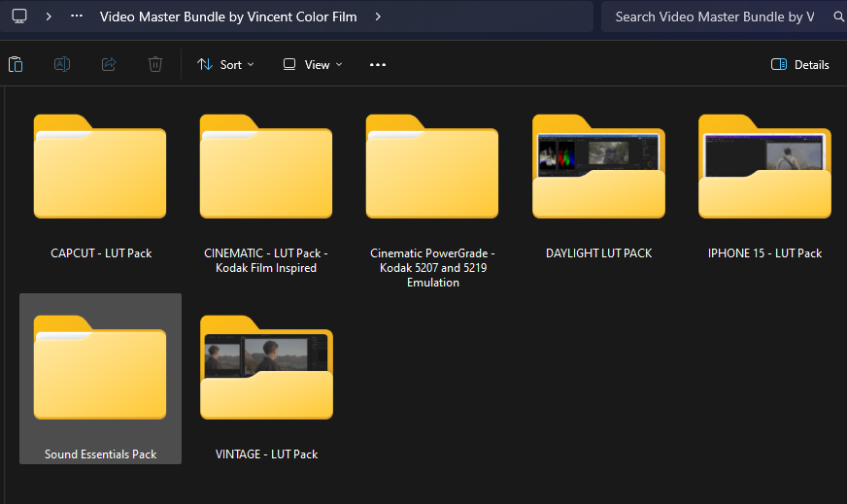Click Video Master Bundle breadcrumb segment

pyautogui.click(x=228, y=17)
